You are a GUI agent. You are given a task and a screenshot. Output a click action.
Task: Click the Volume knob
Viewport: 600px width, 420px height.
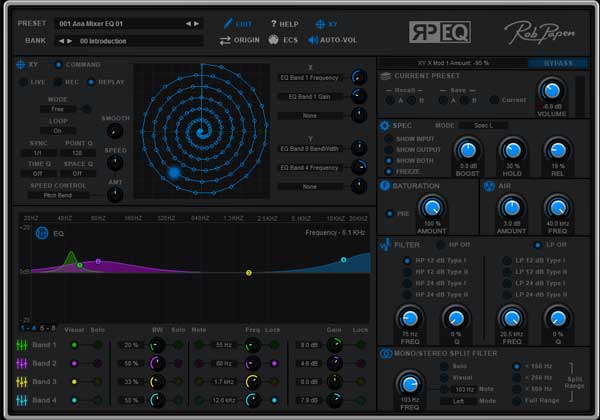pyautogui.click(x=551, y=91)
